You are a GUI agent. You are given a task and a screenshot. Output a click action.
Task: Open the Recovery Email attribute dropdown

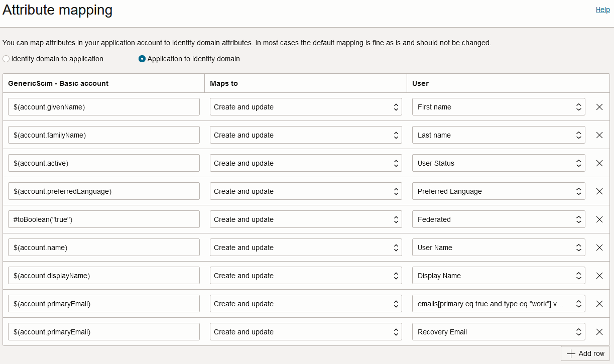(499, 332)
